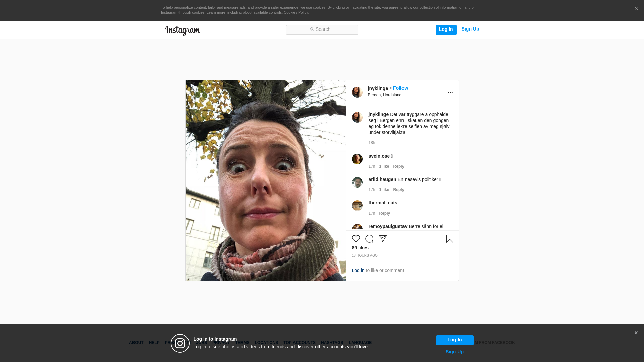Screen dimensions: 644x362
Task: Click the Instagram wordmark logo
Action: [x=182, y=31]
